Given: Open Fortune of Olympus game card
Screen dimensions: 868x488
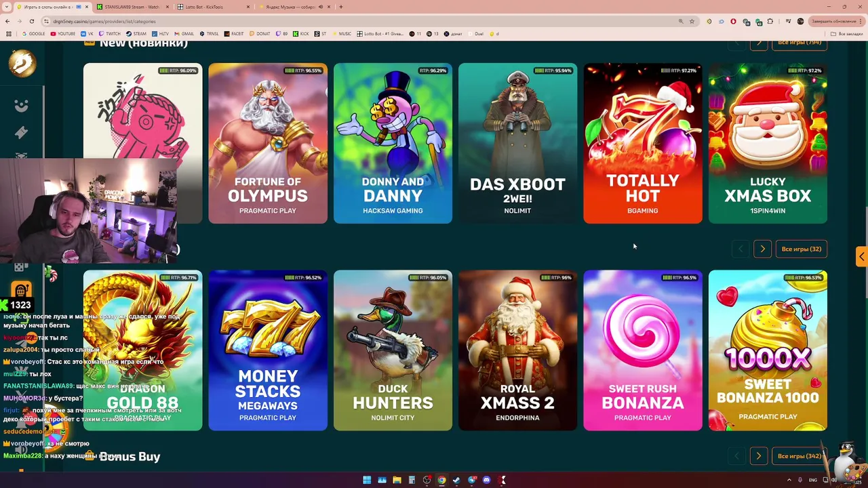Looking at the screenshot, I should 268,143.
